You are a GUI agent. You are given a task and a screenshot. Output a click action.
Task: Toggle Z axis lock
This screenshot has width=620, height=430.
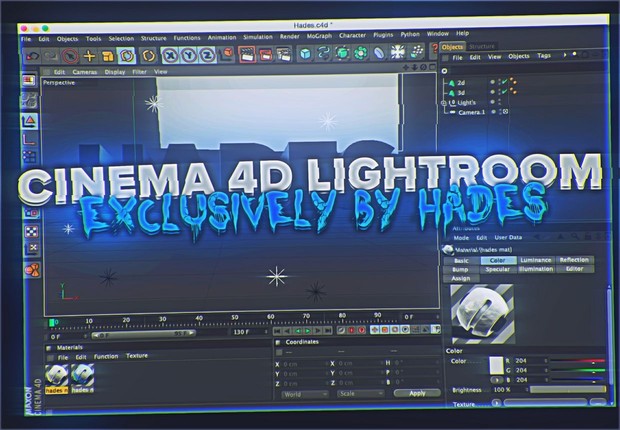[207, 55]
